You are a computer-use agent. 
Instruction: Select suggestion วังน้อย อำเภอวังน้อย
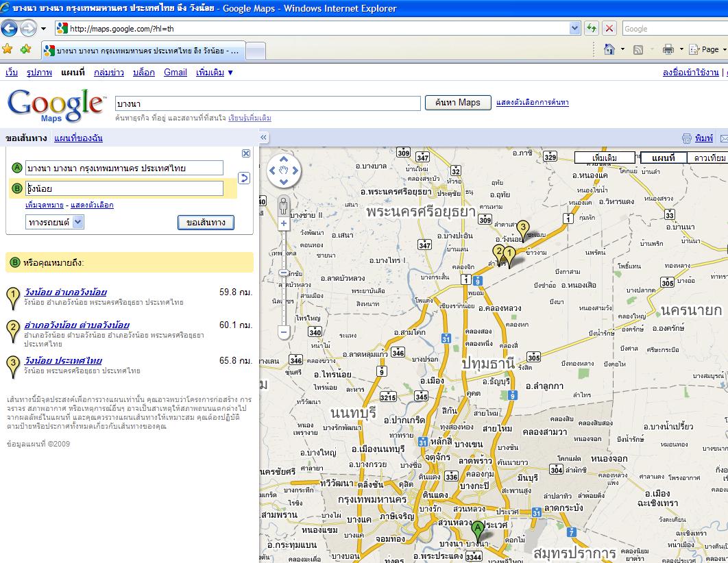pyautogui.click(x=65, y=292)
